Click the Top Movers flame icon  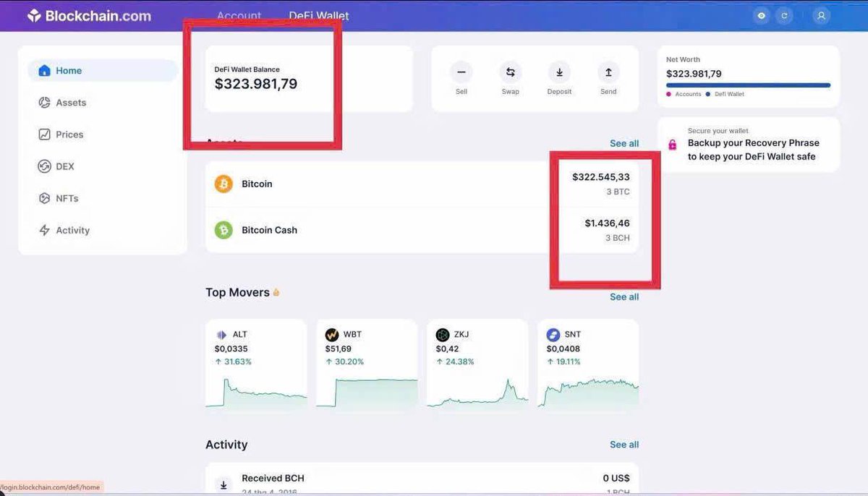click(x=276, y=293)
